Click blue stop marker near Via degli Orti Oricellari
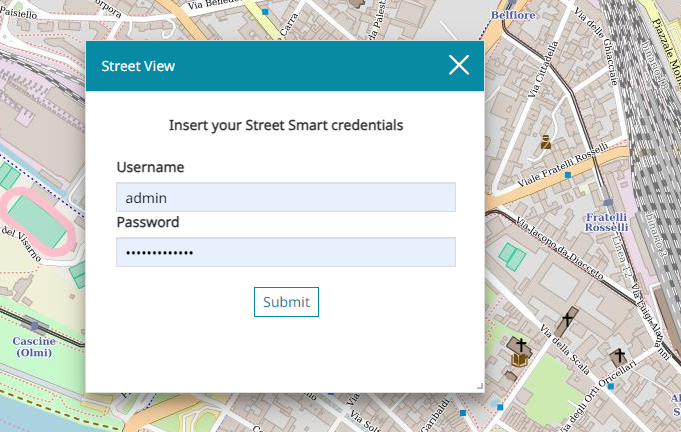 coord(609,385)
